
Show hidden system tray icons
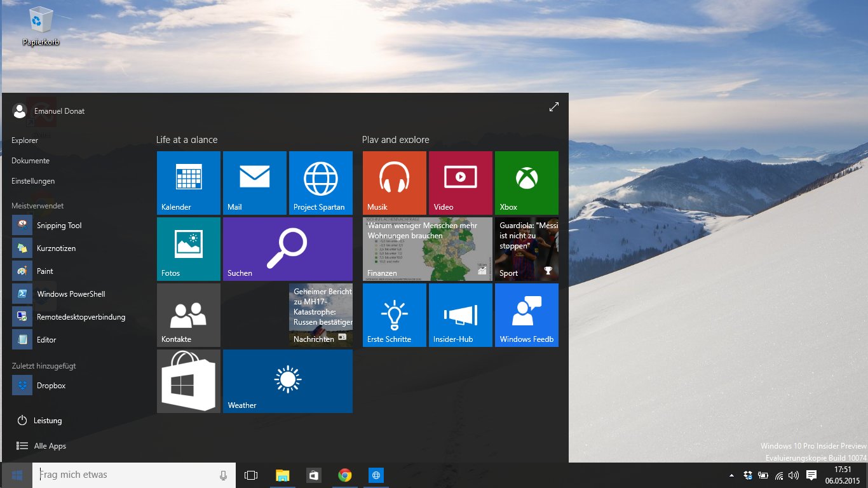click(x=731, y=475)
